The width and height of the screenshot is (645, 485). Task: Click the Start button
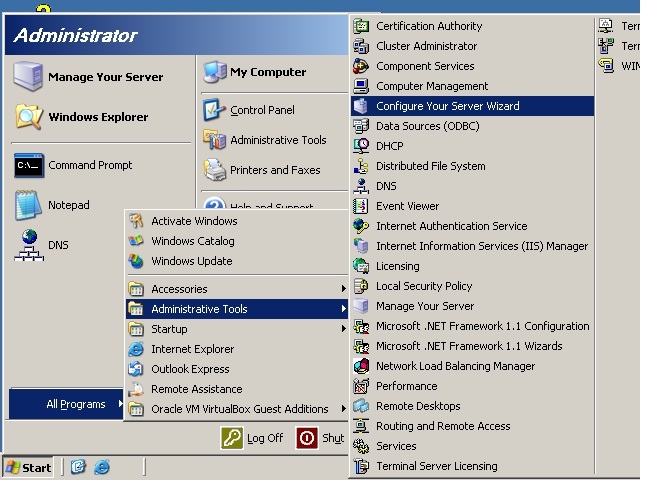28,468
